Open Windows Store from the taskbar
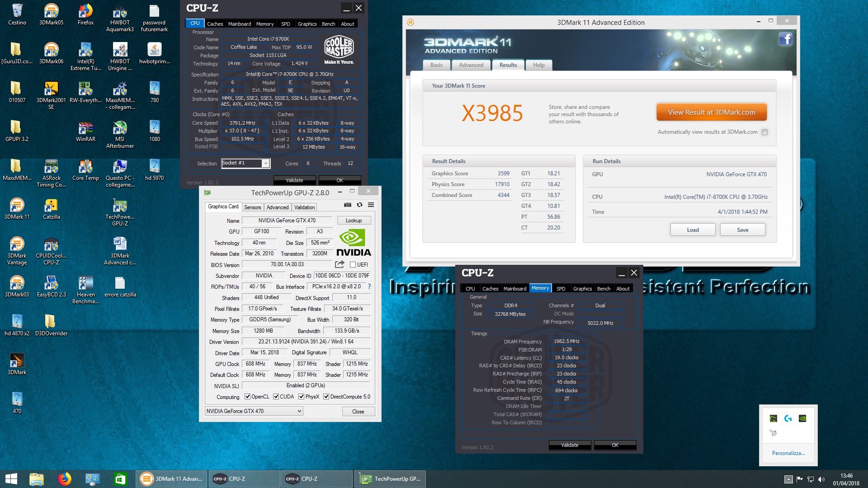This screenshot has width=868, height=488. pos(120,479)
